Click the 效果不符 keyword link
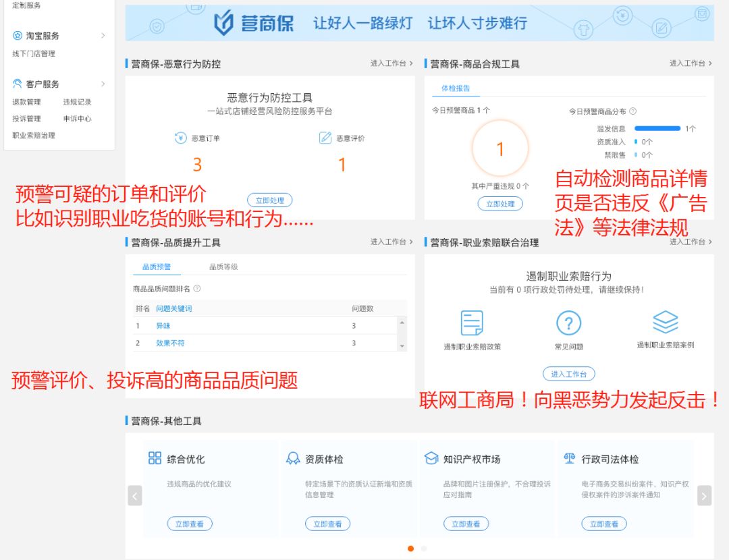Viewport: 729px width, 560px height. 170,343
